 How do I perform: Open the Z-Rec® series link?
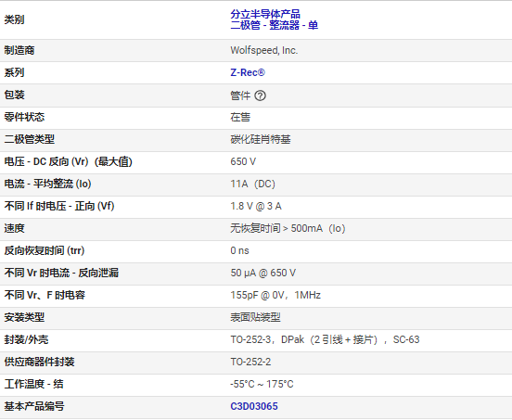(x=248, y=72)
